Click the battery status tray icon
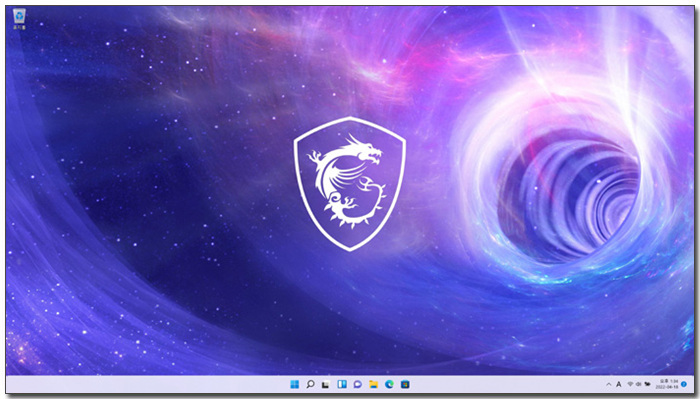 [647, 384]
